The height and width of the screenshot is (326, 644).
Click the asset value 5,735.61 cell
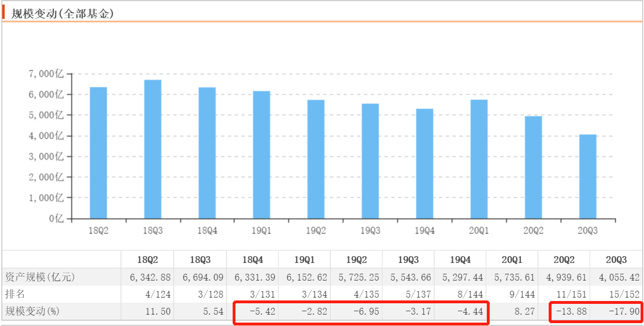(511, 277)
